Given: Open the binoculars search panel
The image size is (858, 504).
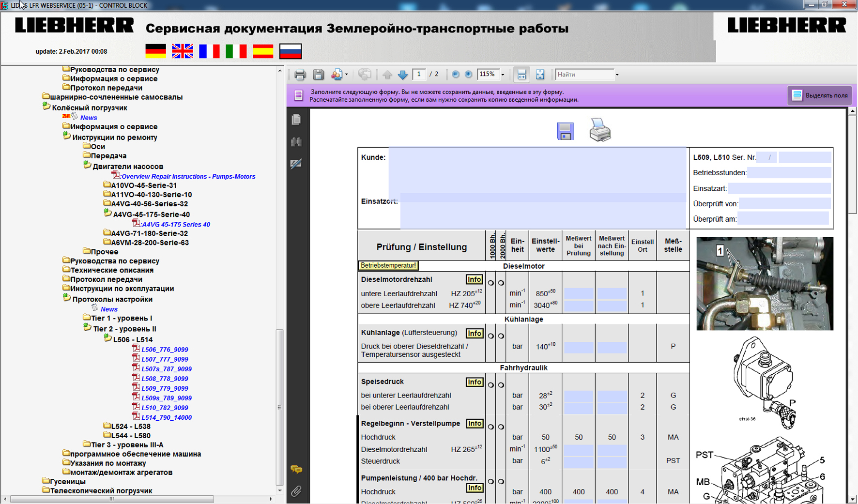Looking at the screenshot, I should 296,141.
